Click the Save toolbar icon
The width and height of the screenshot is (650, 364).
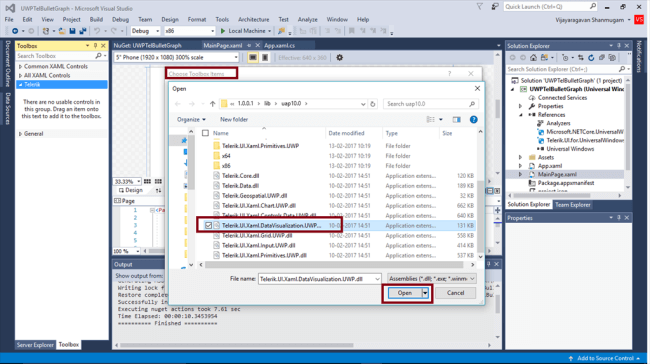coord(73,31)
